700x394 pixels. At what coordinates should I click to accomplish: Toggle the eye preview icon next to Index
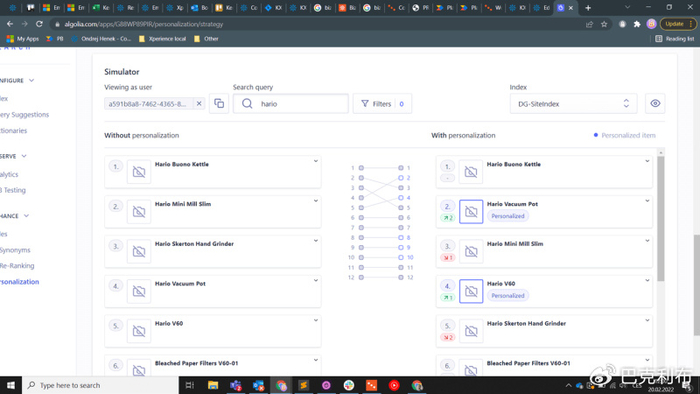pyautogui.click(x=655, y=104)
